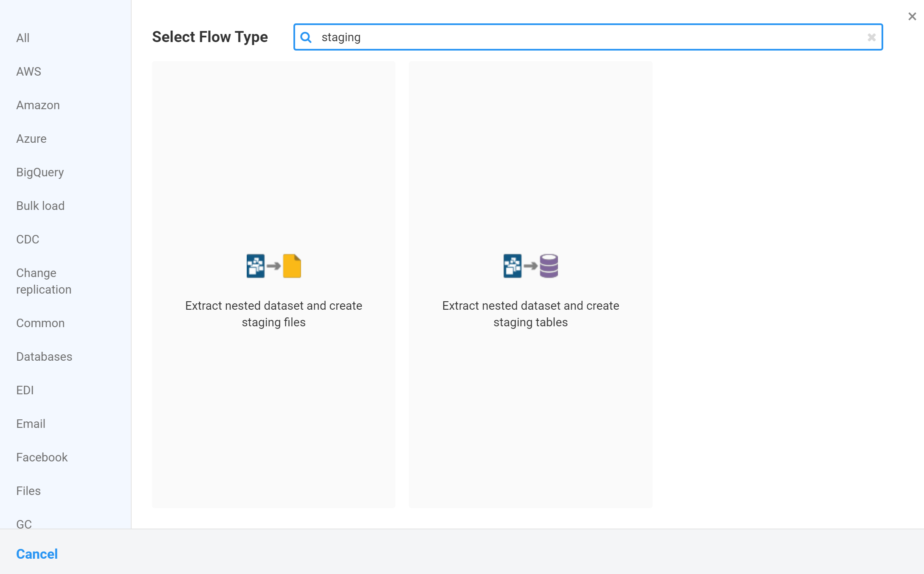The width and height of the screenshot is (924, 574).
Task: Choose the Bulk load category
Action: (x=40, y=206)
